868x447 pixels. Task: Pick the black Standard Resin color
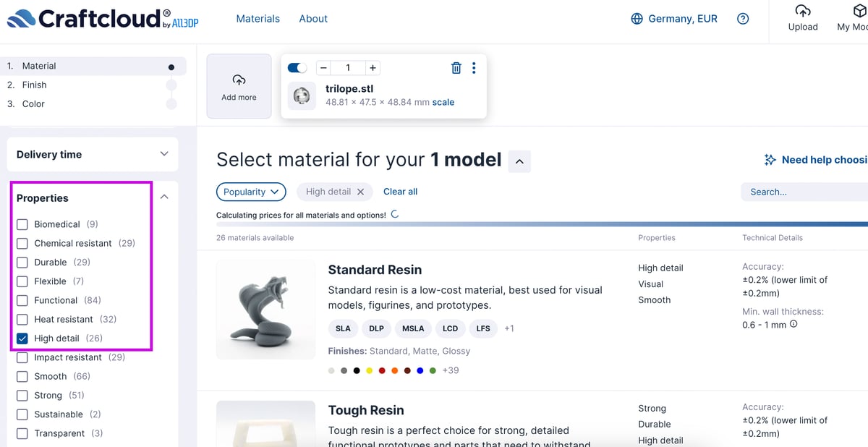[x=357, y=370]
